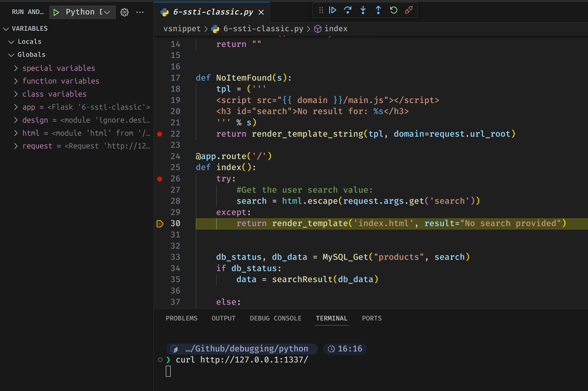This screenshot has height=391, width=588.
Task: Expand the request variable entry
Action: [x=16, y=146]
